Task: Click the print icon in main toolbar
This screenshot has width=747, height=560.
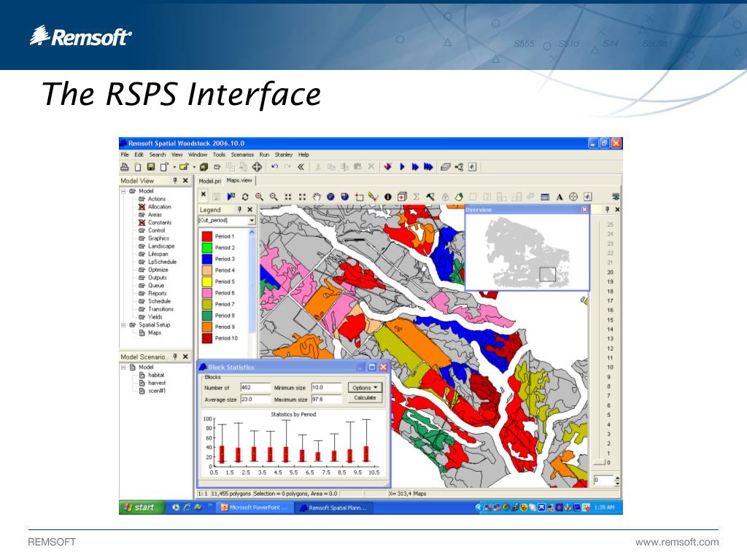Action: point(125,167)
